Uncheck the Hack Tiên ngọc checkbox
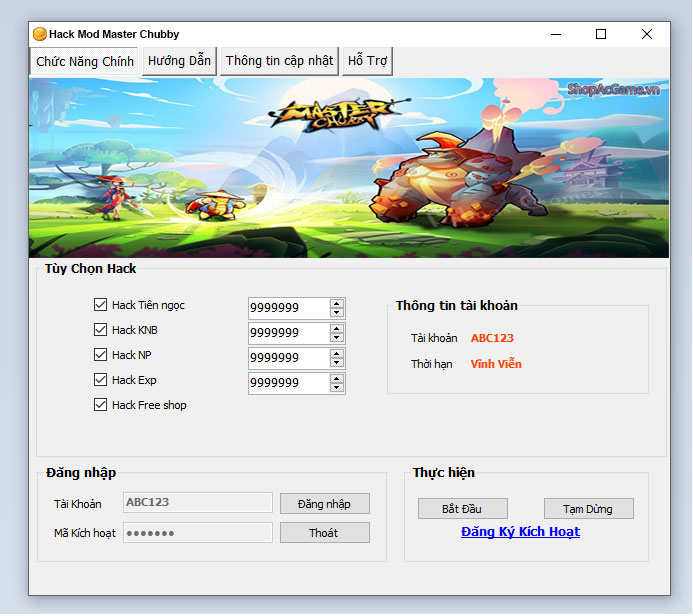Image resolution: width=693 pixels, height=616 pixels. coord(100,304)
